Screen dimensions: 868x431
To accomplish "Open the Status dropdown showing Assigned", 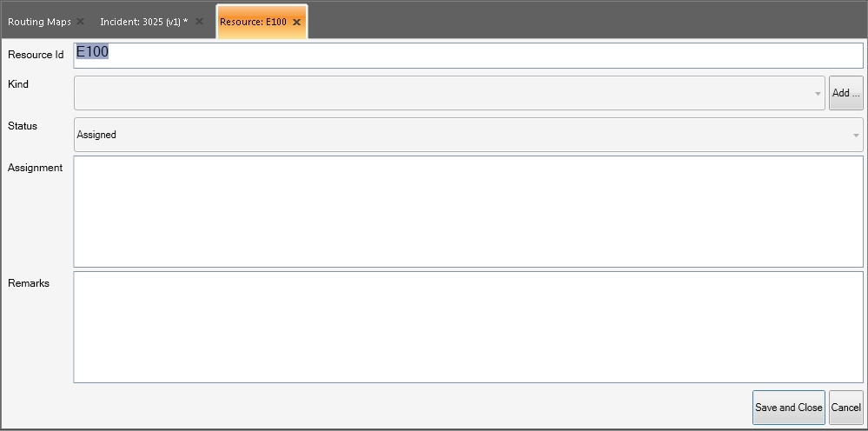I will (468, 135).
